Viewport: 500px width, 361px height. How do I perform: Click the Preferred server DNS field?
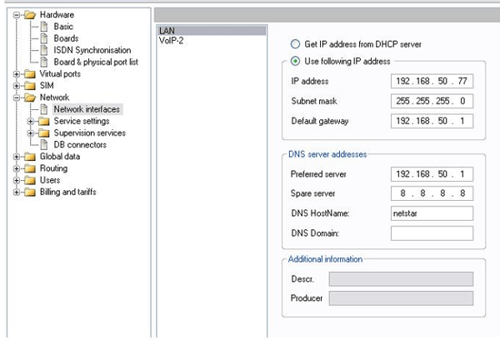(432, 174)
